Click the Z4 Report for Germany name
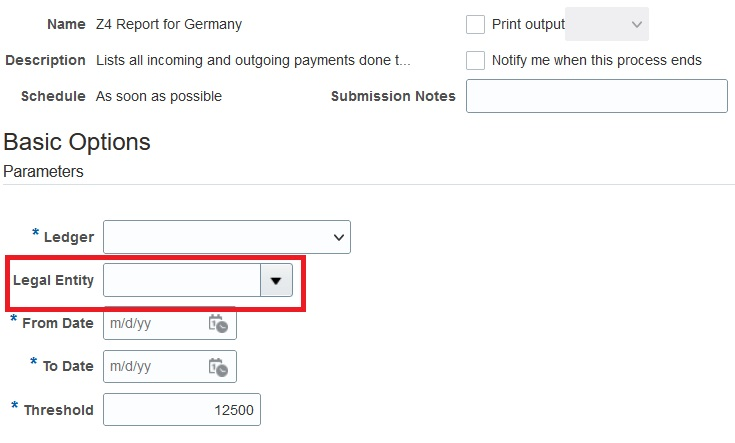The height and width of the screenshot is (443, 735). [168, 24]
